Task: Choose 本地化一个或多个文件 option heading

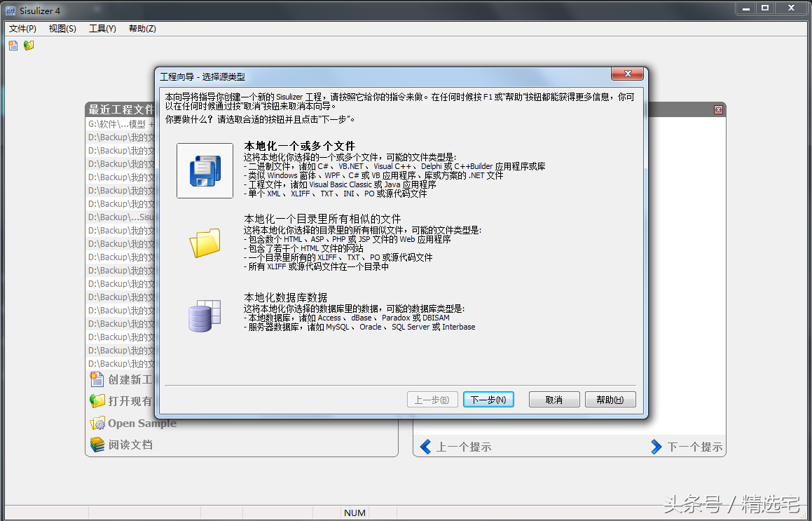Action: coord(300,146)
